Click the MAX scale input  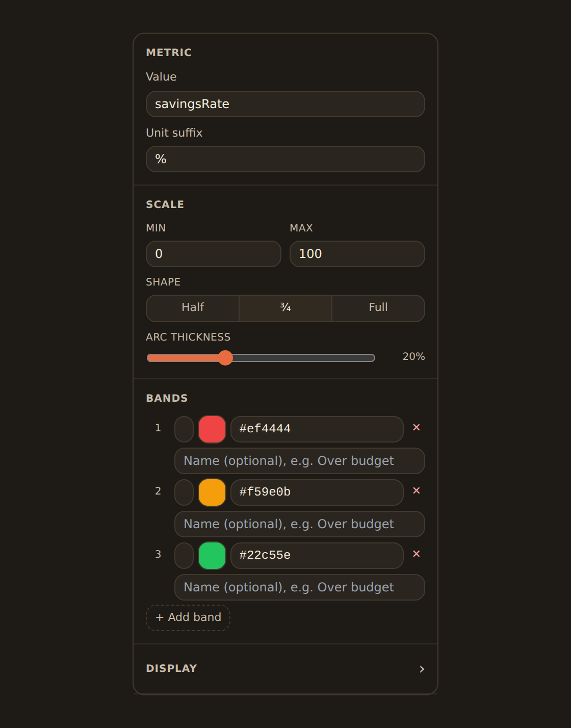point(357,254)
